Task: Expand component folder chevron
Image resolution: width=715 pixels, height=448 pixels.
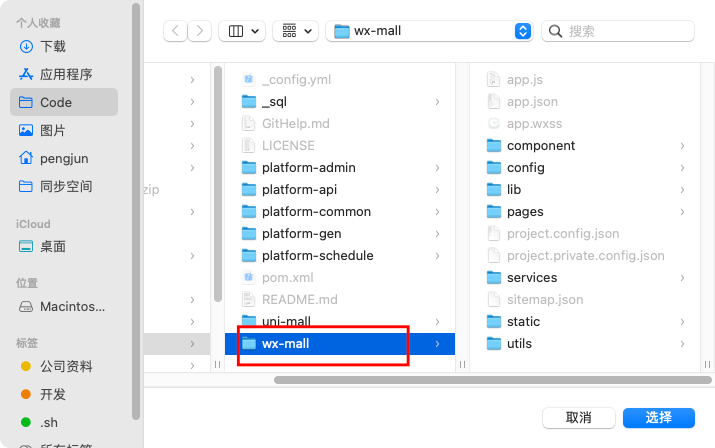Action: 682,146
